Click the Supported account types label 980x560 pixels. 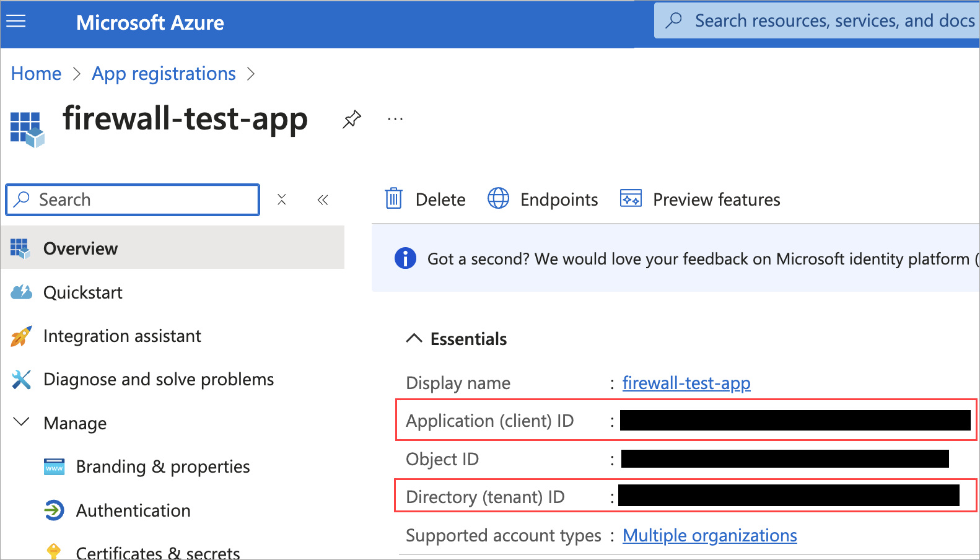tap(503, 536)
